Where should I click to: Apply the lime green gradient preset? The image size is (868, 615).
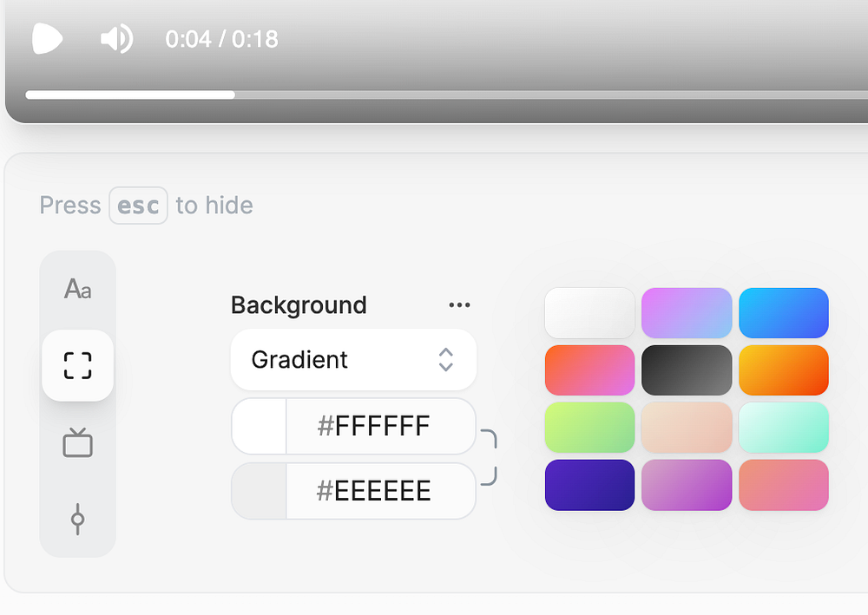(589, 428)
